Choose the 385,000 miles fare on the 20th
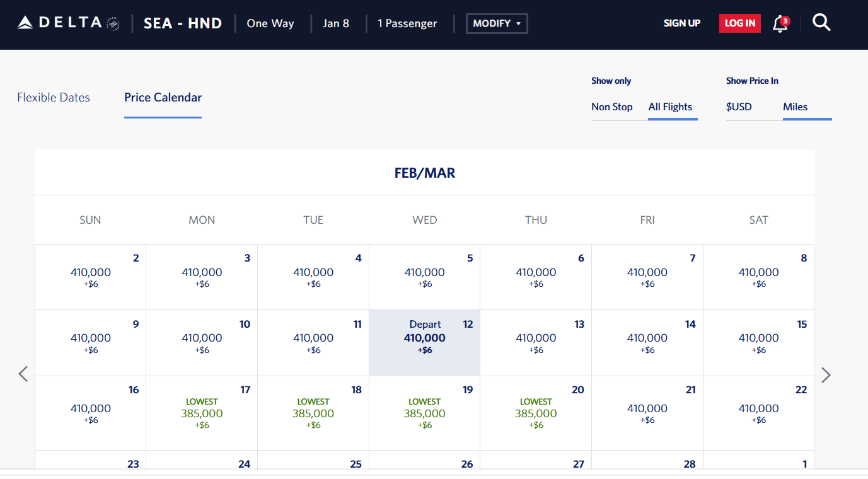The image size is (868, 479). 536,413
